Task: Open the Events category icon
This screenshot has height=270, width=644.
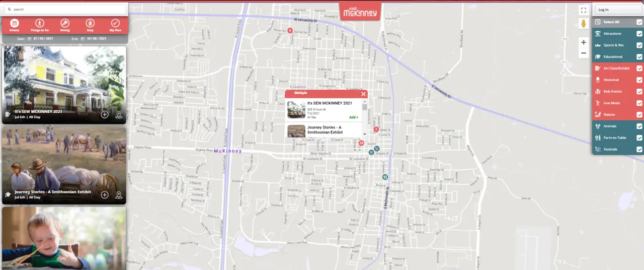Action: pyautogui.click(x=15, y=23)
